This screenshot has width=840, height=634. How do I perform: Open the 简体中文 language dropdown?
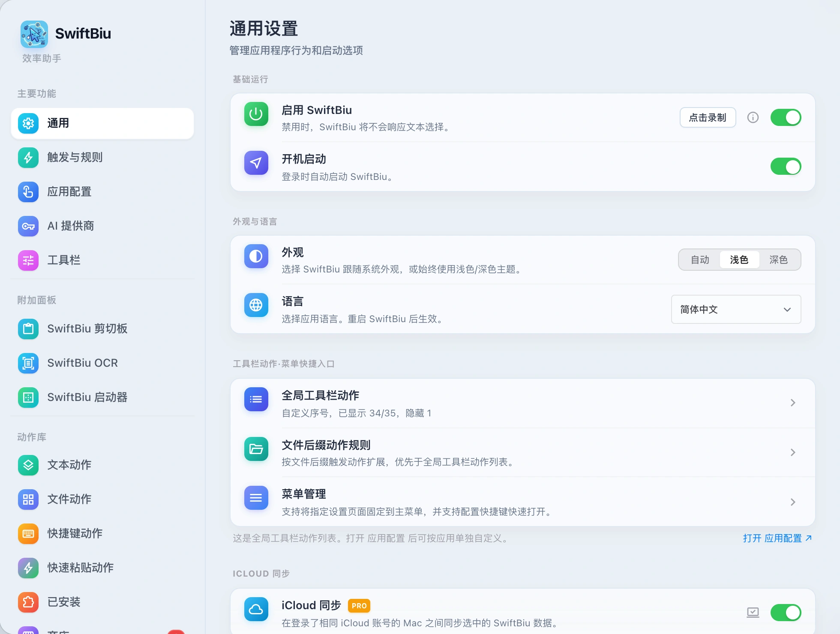point(736,309)
